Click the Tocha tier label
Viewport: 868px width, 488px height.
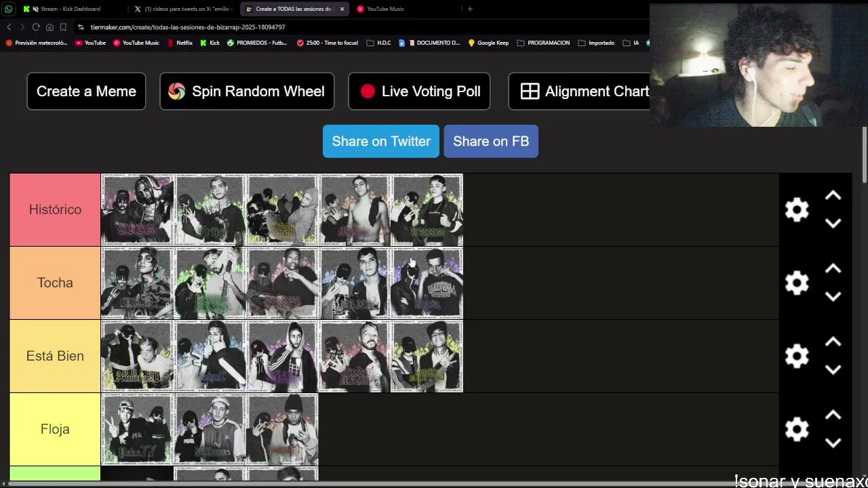pyautogui.click(x=55, y=283)
